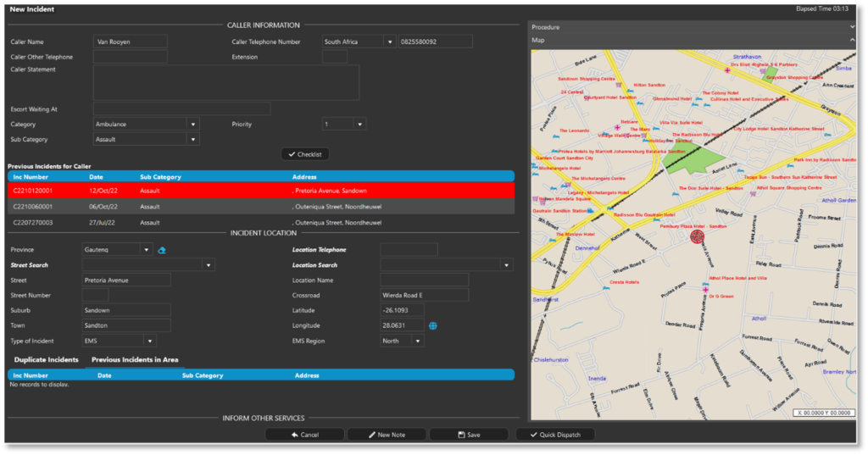868x455 pixels.
Task: Open the Location Search dropdown
Action: [506, 265]
